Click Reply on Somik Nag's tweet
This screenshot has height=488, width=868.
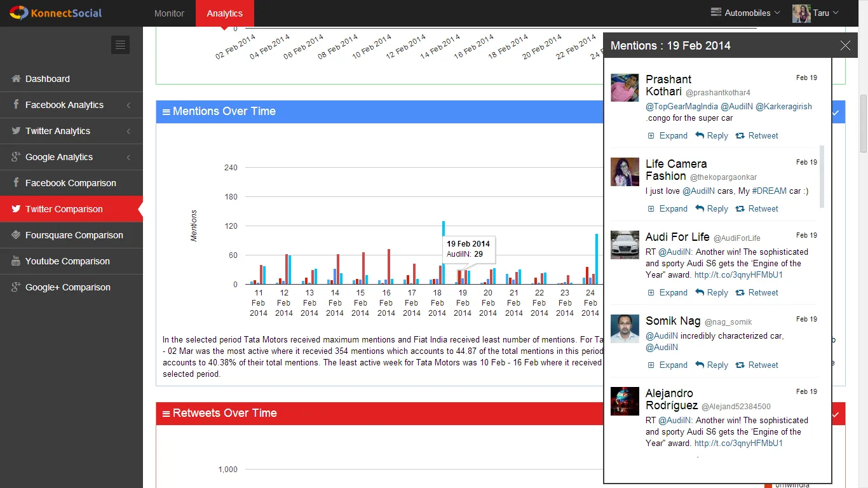(x=717, y=365)
